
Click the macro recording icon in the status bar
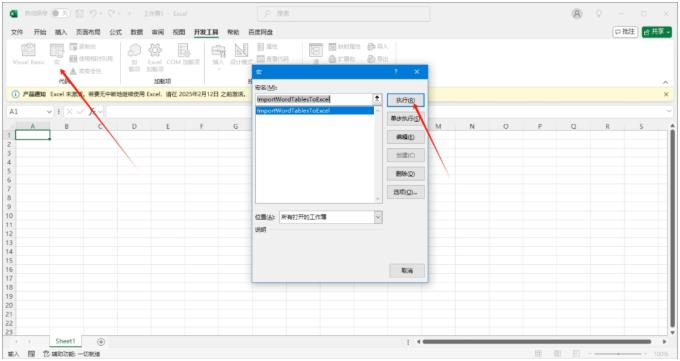pos(31,354)
